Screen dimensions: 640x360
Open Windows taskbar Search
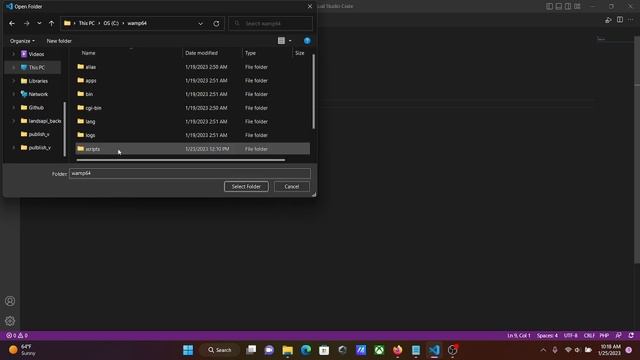tap(220, 350)
